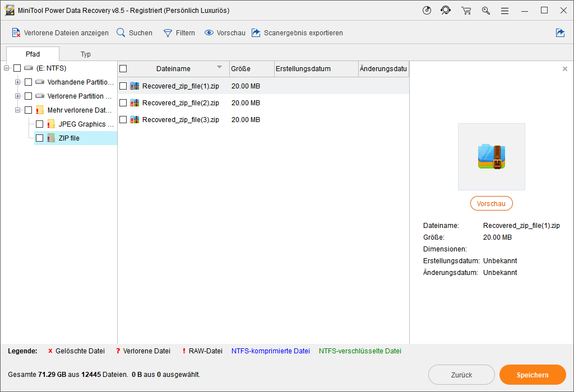Viewport: 574px width, 392px height.
Task: Click the Dateiname sort arrow
Action: [x=219, y=67]
